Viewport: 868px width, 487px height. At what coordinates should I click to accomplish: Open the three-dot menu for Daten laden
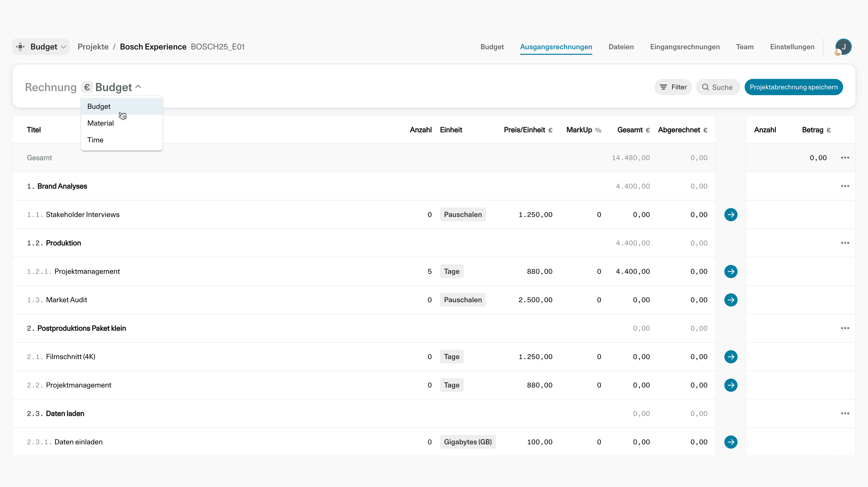click(x=845, y=413)
